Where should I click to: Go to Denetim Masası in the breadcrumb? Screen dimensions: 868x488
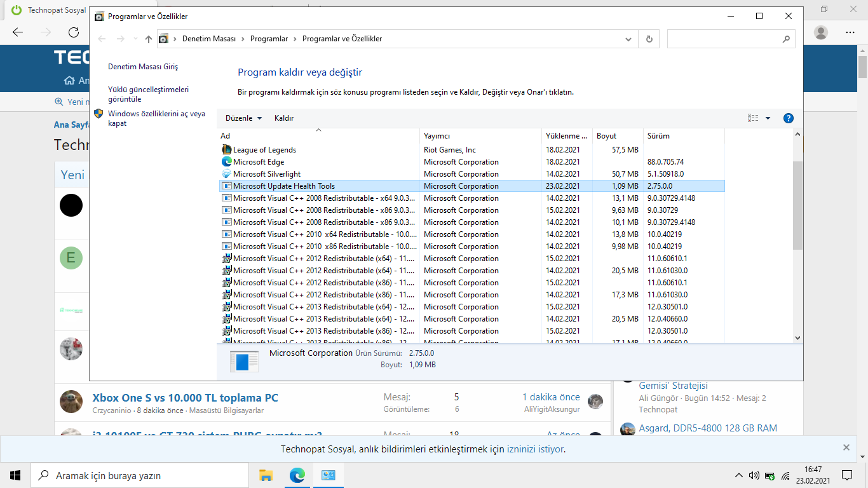pos(208,39)
